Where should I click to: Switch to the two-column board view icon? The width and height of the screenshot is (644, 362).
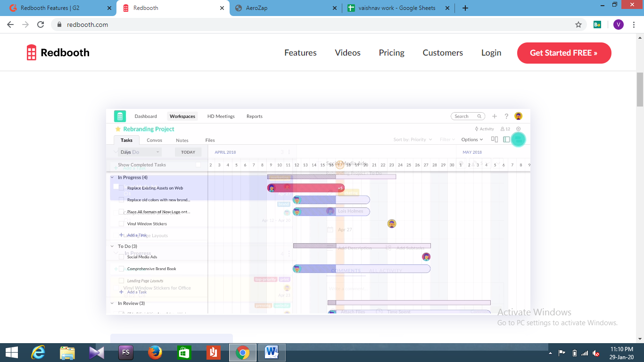point(495,140)
